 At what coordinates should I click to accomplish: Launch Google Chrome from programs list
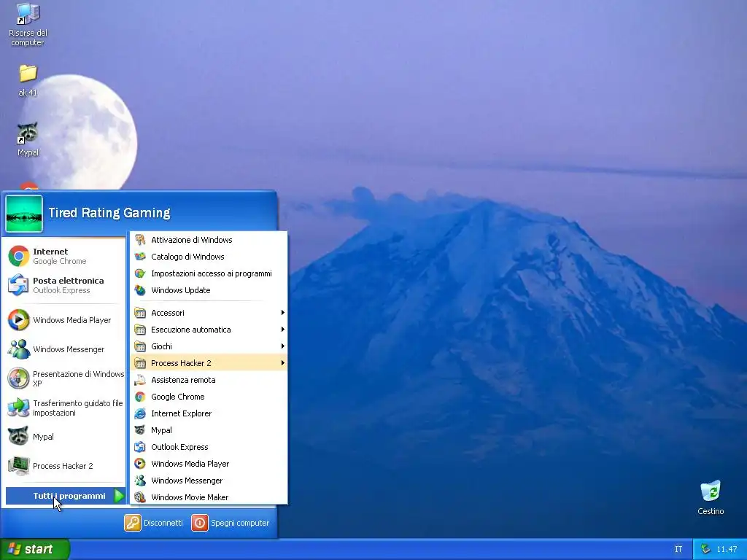tap(209, 397)
